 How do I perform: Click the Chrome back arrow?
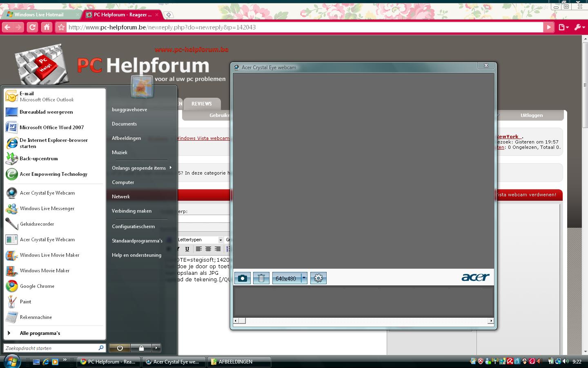click(7, 27)
